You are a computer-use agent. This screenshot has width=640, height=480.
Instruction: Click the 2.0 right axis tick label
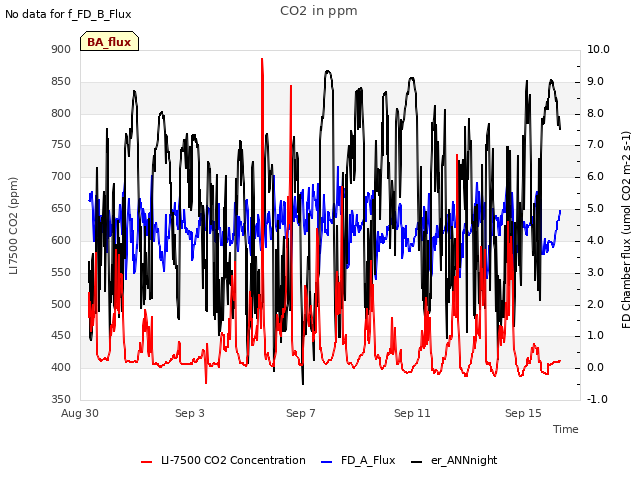point(596,304)
